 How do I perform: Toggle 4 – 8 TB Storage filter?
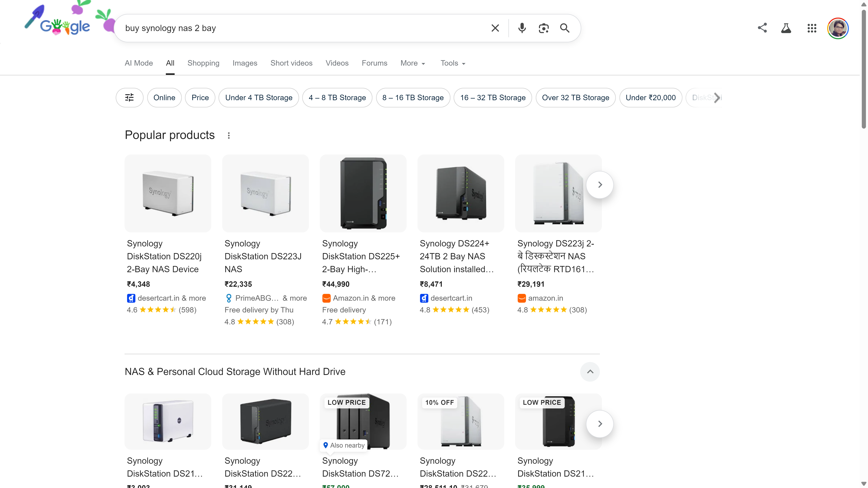click(337, 98)
